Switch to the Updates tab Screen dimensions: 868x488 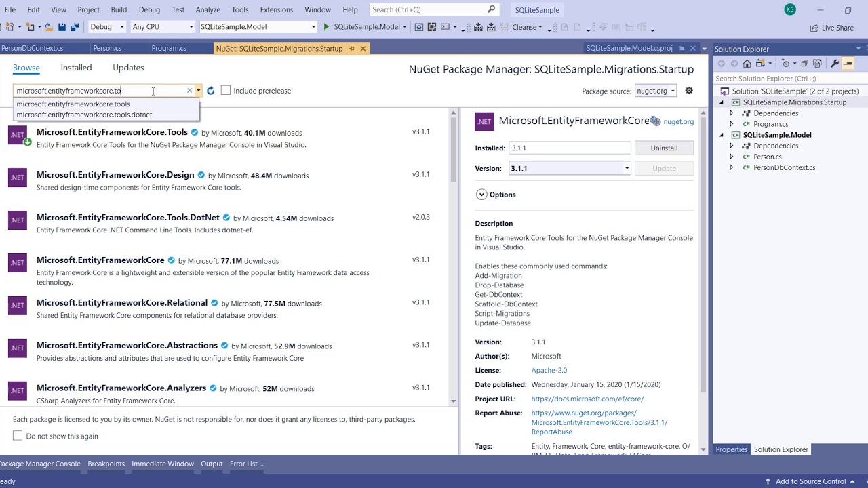[x=128, y=68]
